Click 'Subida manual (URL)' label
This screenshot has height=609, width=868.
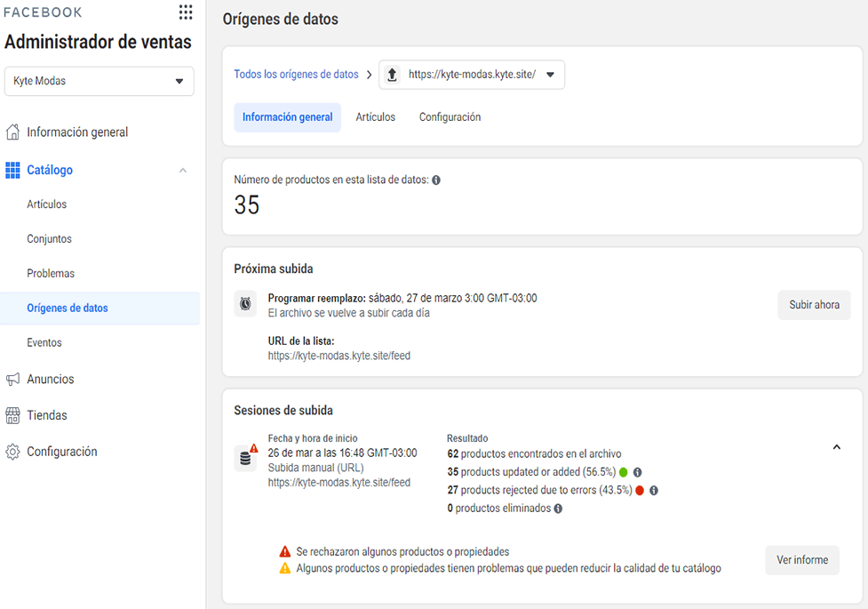click(x=315, y=468)
